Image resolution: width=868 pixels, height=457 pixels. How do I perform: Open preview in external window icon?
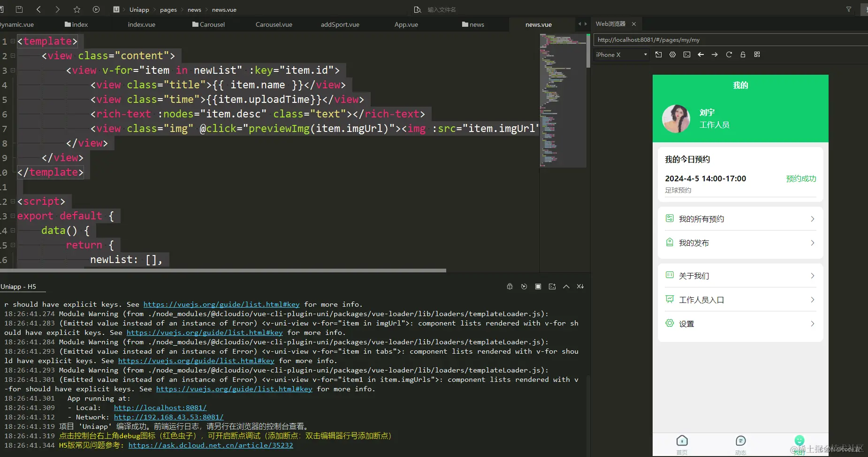pyautogui.click(x=659, y=54)
